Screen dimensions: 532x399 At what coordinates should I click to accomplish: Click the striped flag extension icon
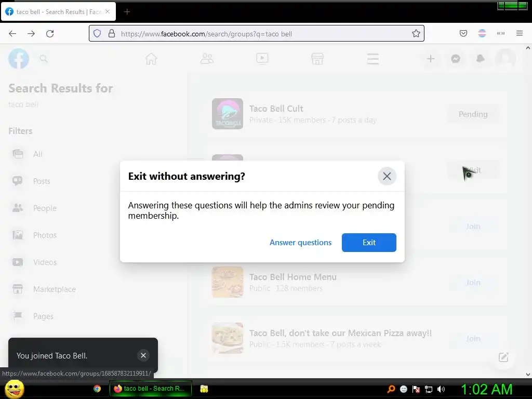[x=482, y=33]
